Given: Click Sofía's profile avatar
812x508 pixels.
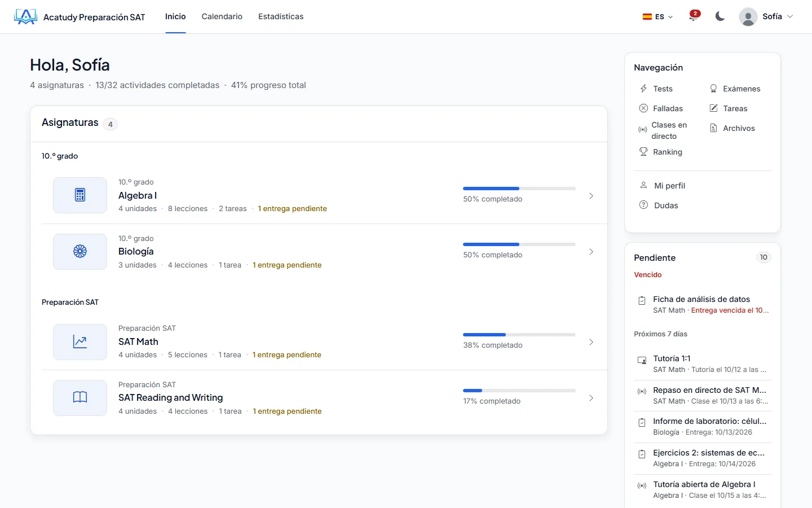Looking at the screenshot, I should click(748, 17).
